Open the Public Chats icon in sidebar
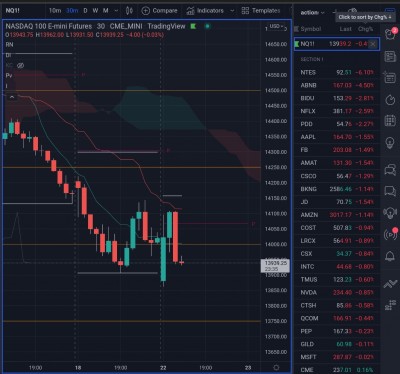Image resolution: width=400 pixels, height=374 pixels. 390,169
